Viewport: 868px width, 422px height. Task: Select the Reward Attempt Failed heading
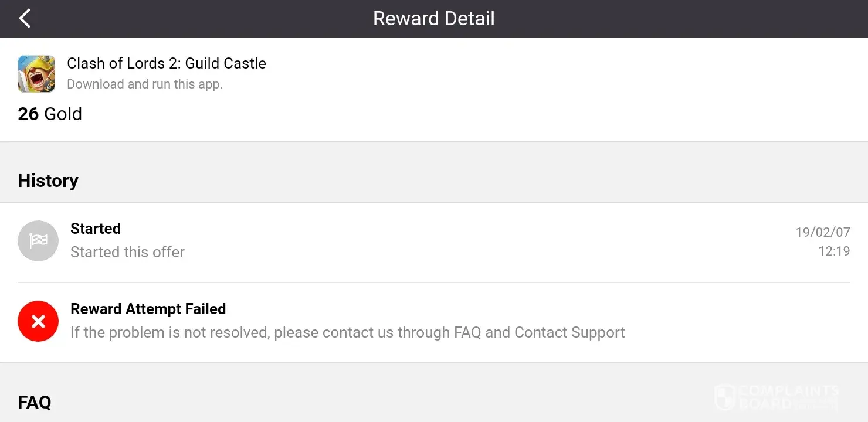[x=148, y=309]
